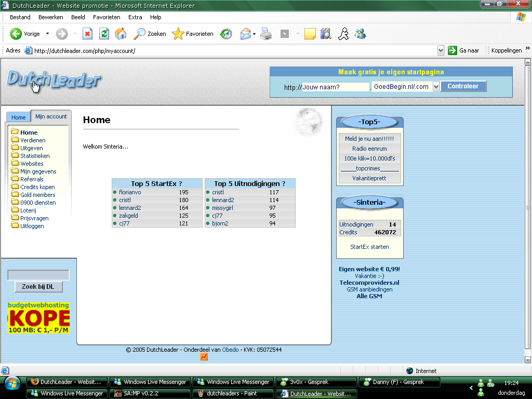Click the Top 5 StartEx question mark

[180, 183]
